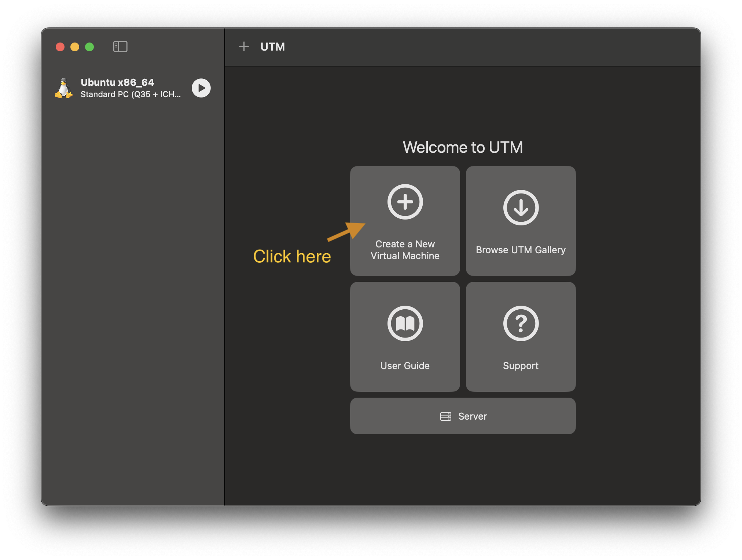
Task: Toggle the sidebar visibility icon
Action: point(120,47)
